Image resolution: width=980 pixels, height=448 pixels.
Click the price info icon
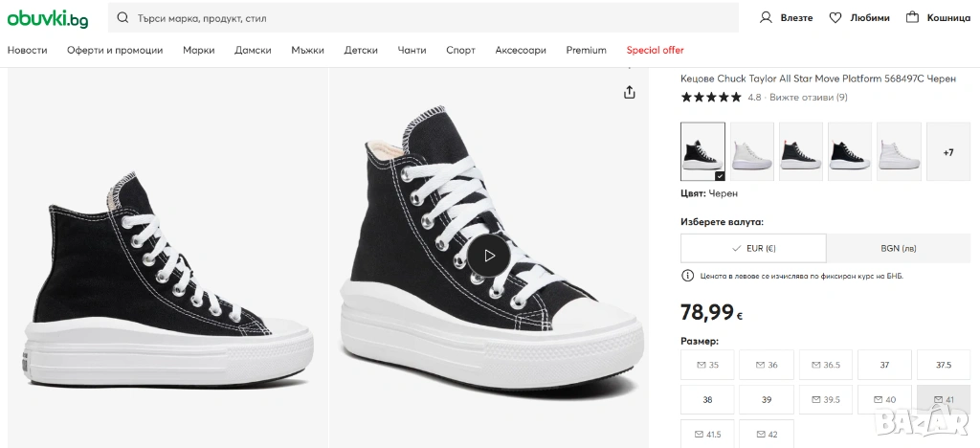click(687, 276)
